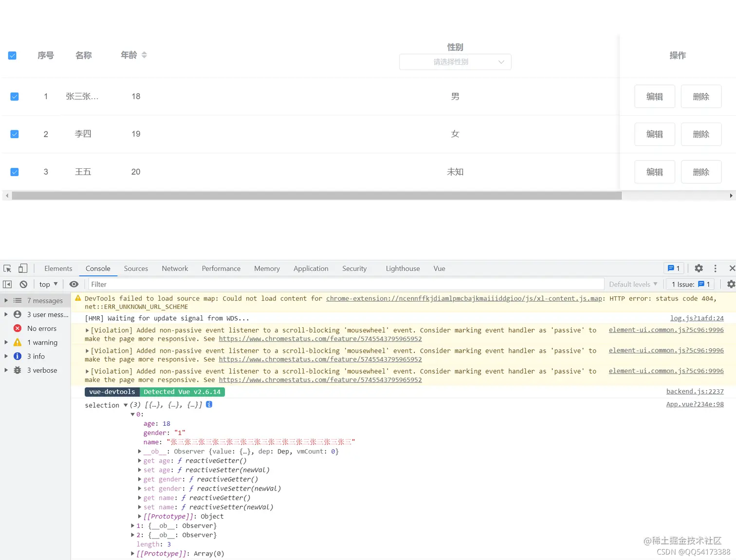Switch to the Performance tab
The height and width of the screenshot is (560, 736).
221,269
